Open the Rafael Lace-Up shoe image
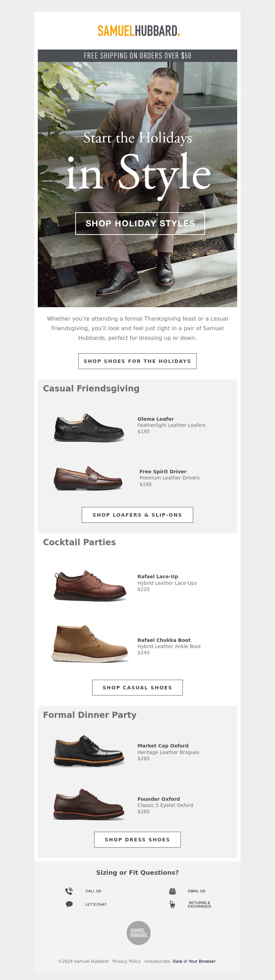This screenshot has width=275, height=980. coord(90,585)
